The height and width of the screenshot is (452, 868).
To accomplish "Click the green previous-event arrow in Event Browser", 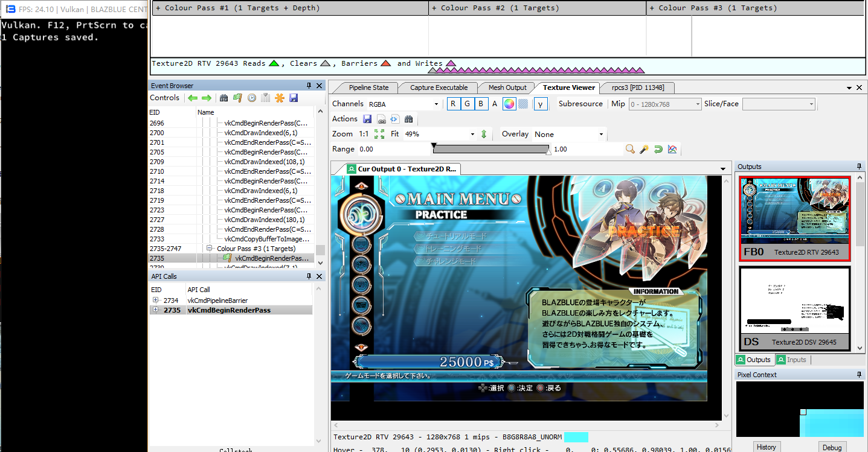I will pos(193,98).
